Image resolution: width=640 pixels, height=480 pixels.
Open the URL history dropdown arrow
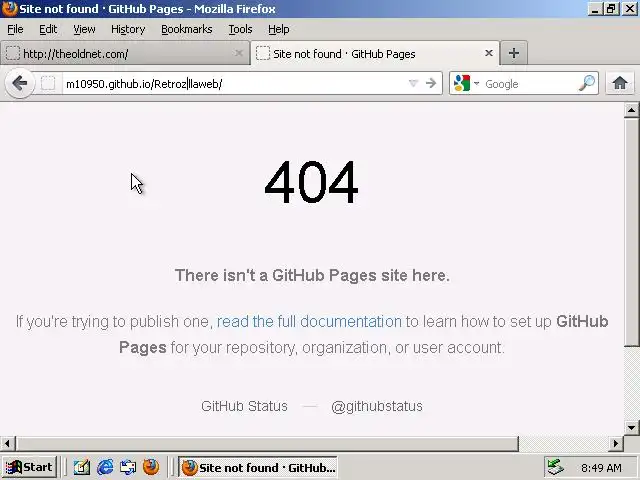click(413, 83)
